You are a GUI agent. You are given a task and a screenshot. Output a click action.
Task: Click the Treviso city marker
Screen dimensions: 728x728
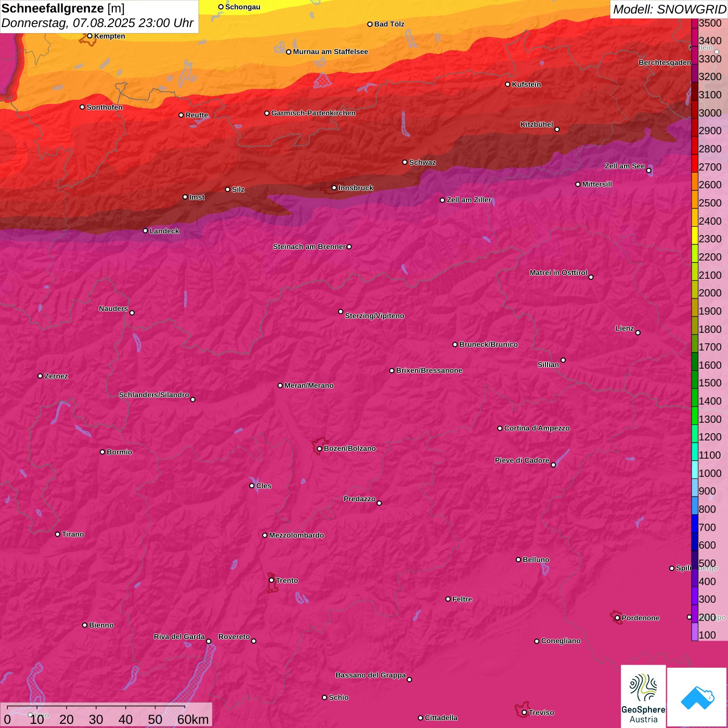525,713
